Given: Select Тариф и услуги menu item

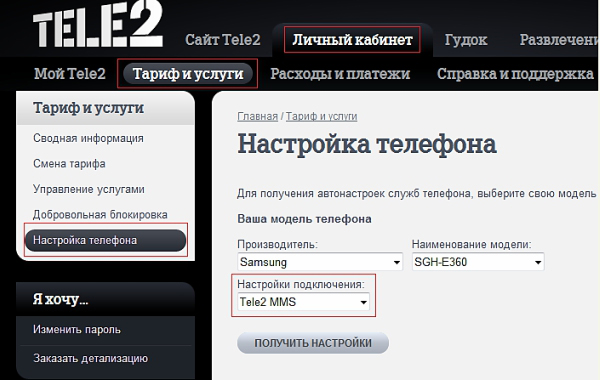Looking at the screenshot, I should point(188,74).
